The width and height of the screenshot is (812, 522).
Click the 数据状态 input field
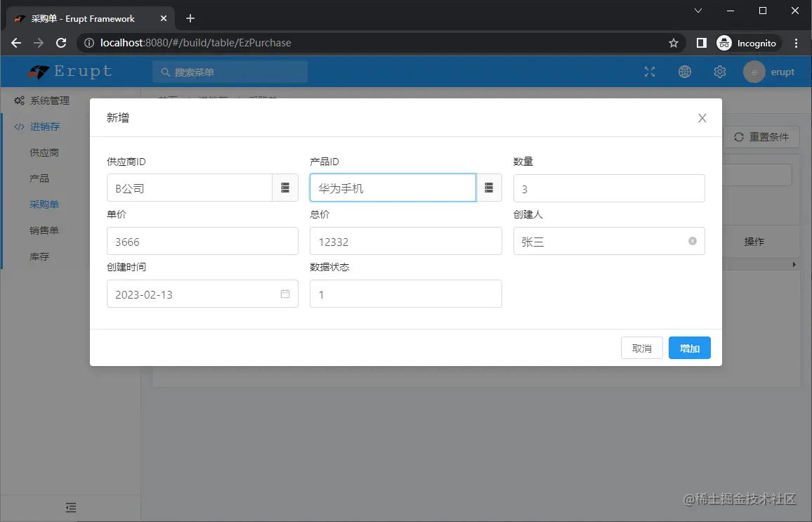pos(405,294)
